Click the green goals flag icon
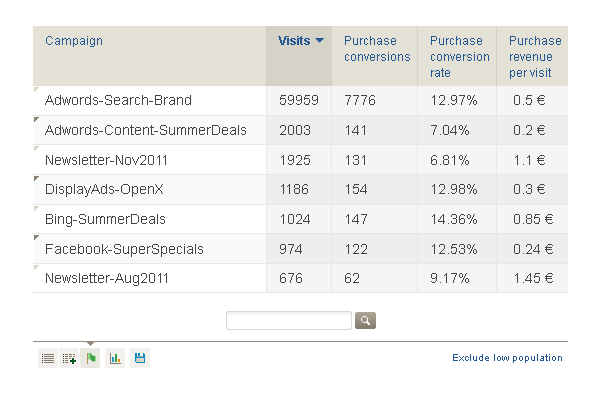 click(91, 358)
